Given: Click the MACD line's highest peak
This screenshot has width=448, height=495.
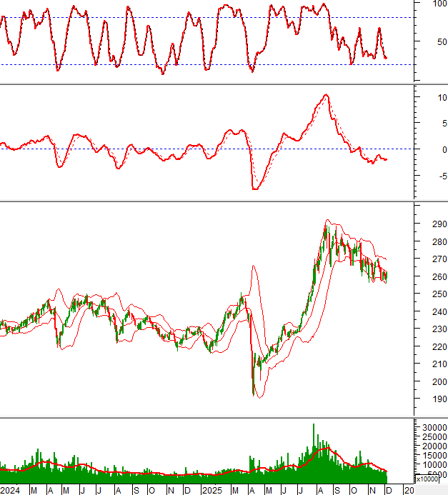Looking at the screenshot, I should pyautogui.click(x=325, y=95).
